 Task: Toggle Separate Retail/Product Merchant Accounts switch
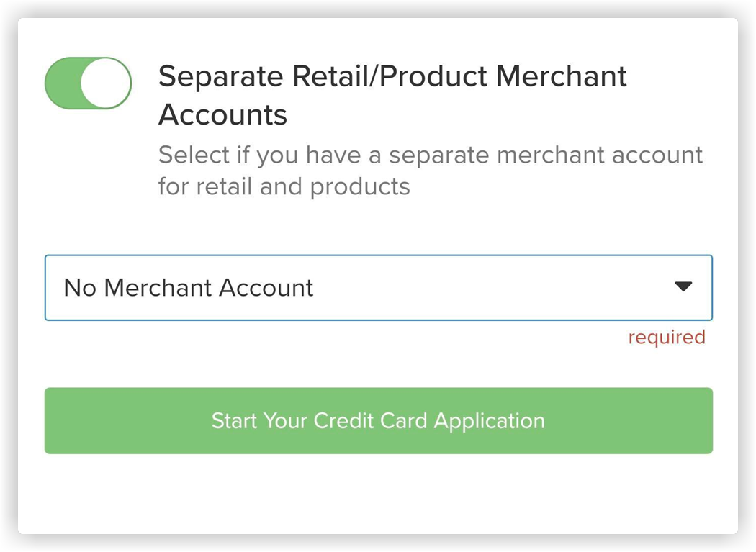click(88, 83)
